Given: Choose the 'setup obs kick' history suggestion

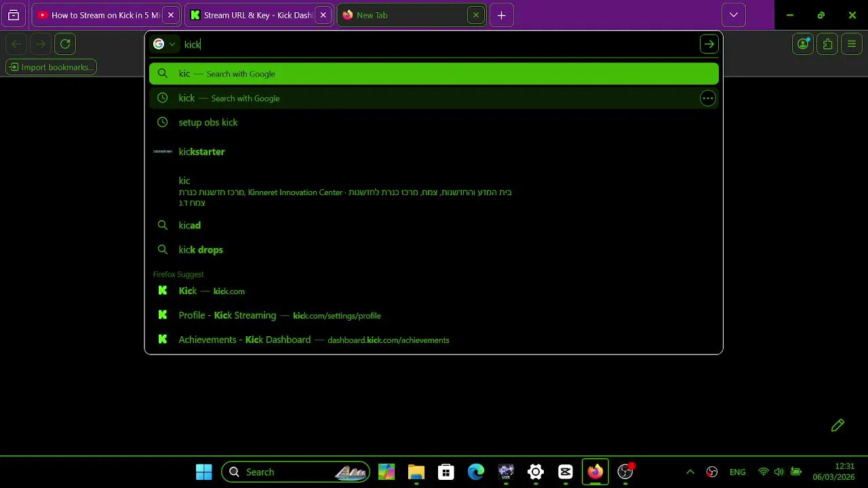Looking at the screenshot, I should click(x=434, y=123).
